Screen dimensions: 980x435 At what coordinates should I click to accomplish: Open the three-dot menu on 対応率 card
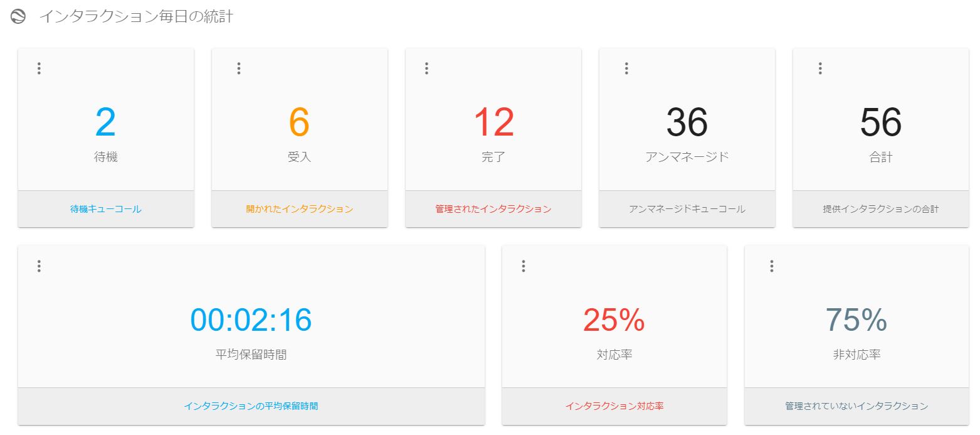click(524, 266)
